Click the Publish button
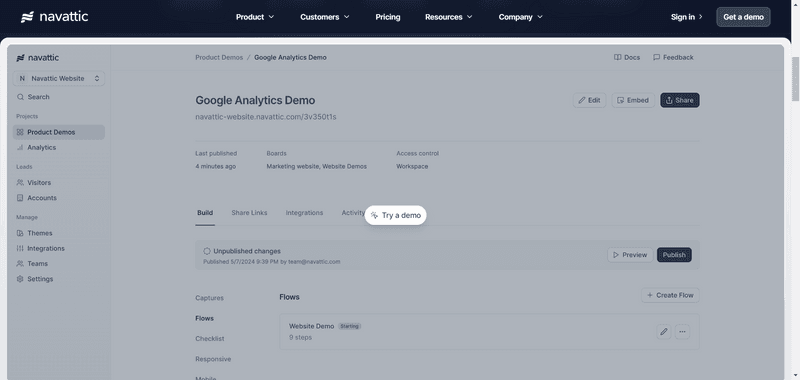The width and height of the screenshot is (800, 380). click(674, 255)
